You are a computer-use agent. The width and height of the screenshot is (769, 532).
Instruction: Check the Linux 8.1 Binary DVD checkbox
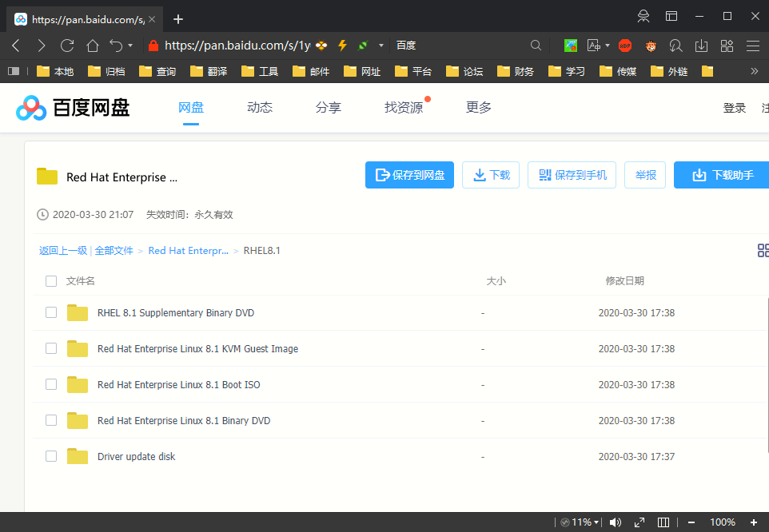pyautogui.click(x=51, y=420)
